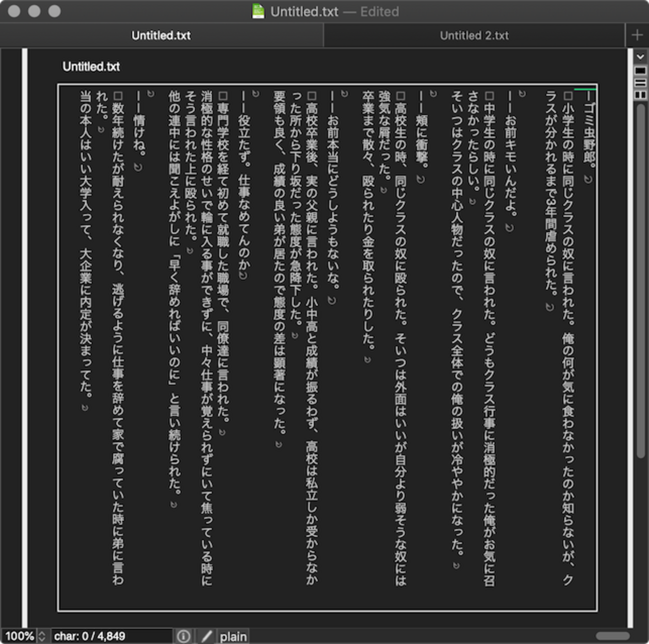649x644 pixels.
Task: Click the pencil edit icon in the status bar
Action: point(207,636)
